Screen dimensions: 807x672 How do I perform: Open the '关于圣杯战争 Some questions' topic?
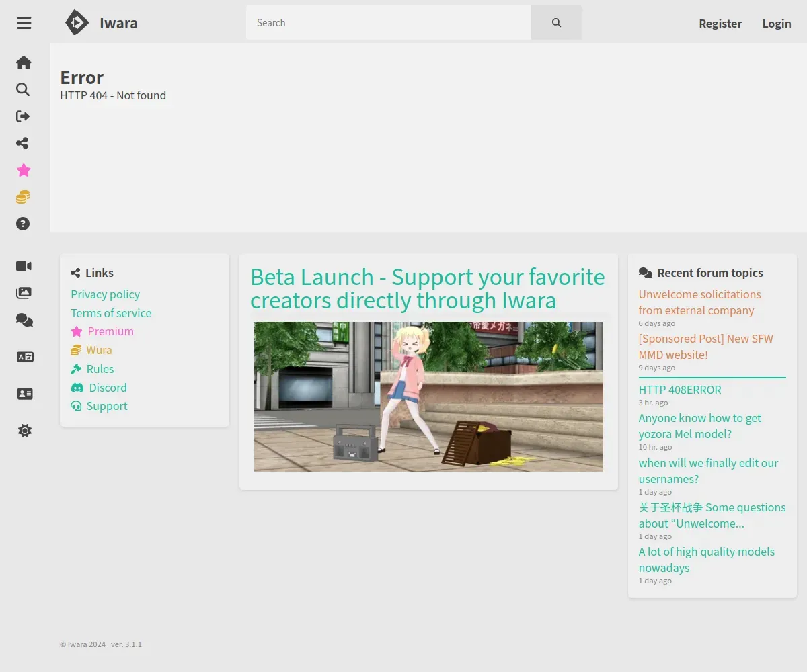point(712,515)
